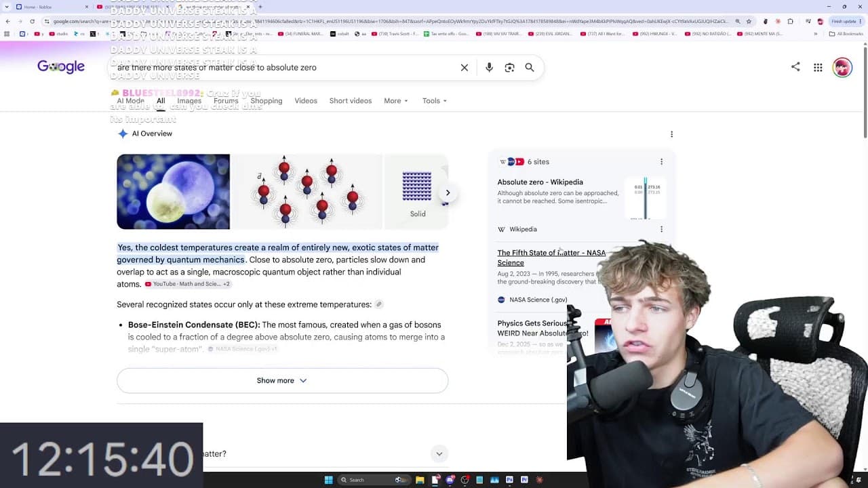
Task: Open the AI Overview three-dot options menu
Action: 671,134
